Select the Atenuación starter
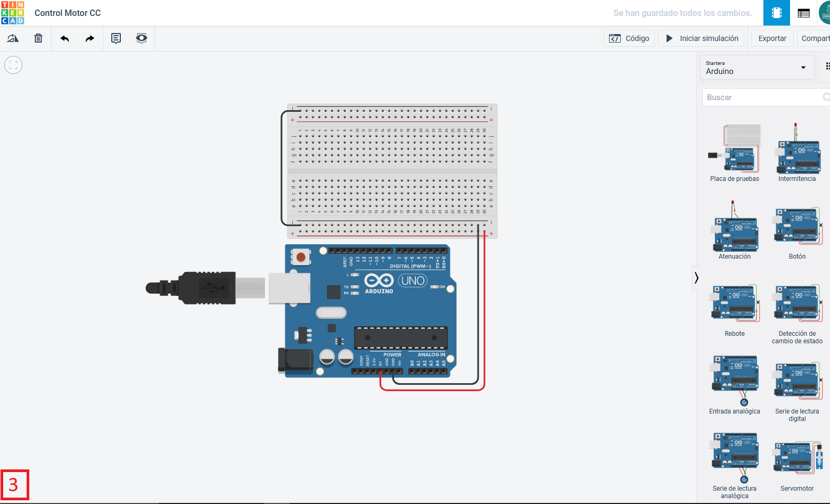 [x=735, y=230]
